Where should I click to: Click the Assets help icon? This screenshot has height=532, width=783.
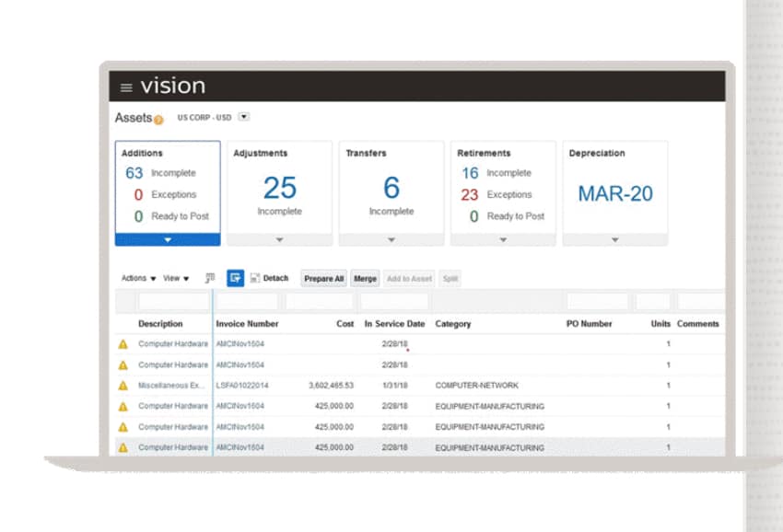coord(158,120)
